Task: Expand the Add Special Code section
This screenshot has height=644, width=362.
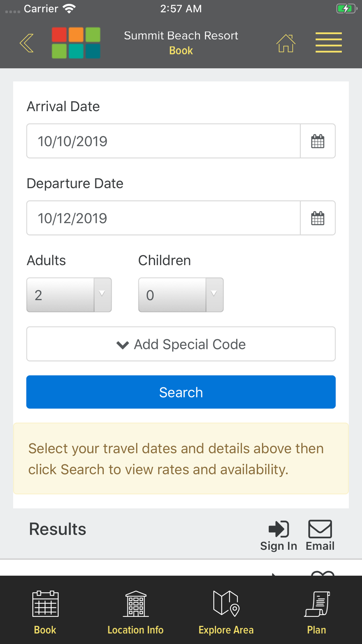Action: click(181, 344)
